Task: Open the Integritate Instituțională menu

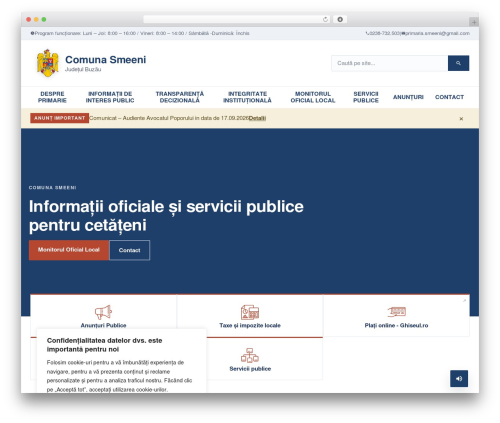Action: (247, 97)
